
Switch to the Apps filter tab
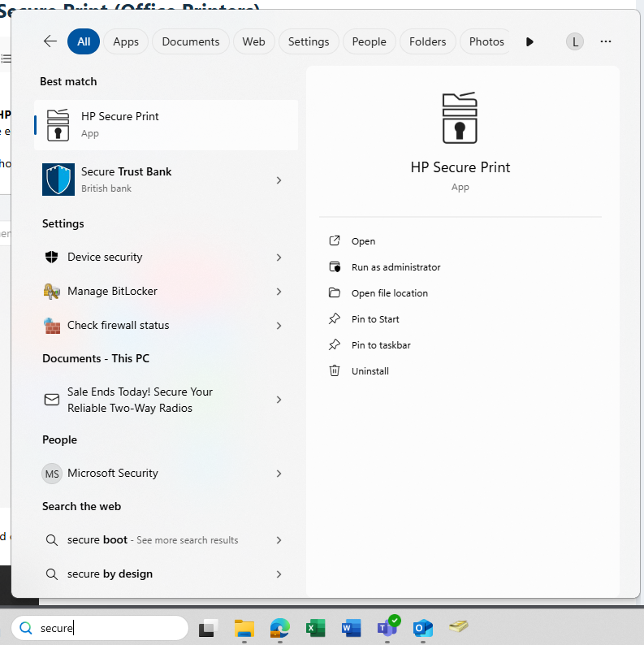tap(126, 41)
